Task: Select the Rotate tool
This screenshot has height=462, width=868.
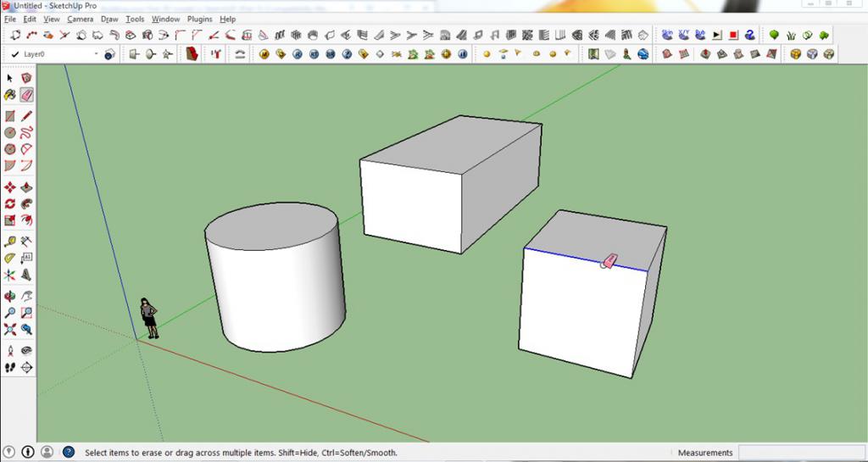Action: (x=10, y=203)
